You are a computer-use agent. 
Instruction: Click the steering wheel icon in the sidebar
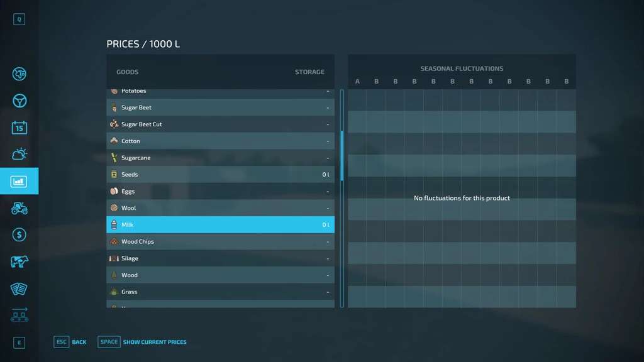pyautogui.click(x=19, y=101)
